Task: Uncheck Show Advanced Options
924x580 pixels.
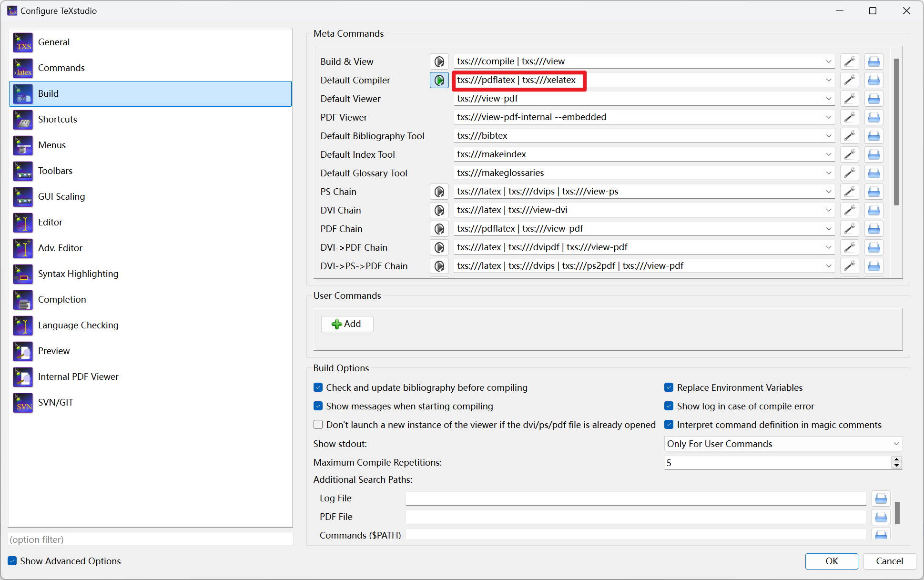Action: [x=12, y=561]
